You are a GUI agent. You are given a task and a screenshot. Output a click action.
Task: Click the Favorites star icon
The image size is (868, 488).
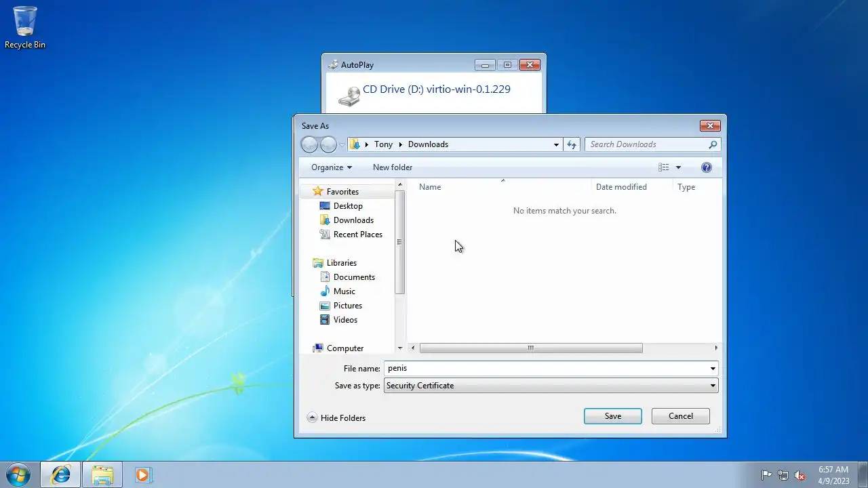[317, 192]
